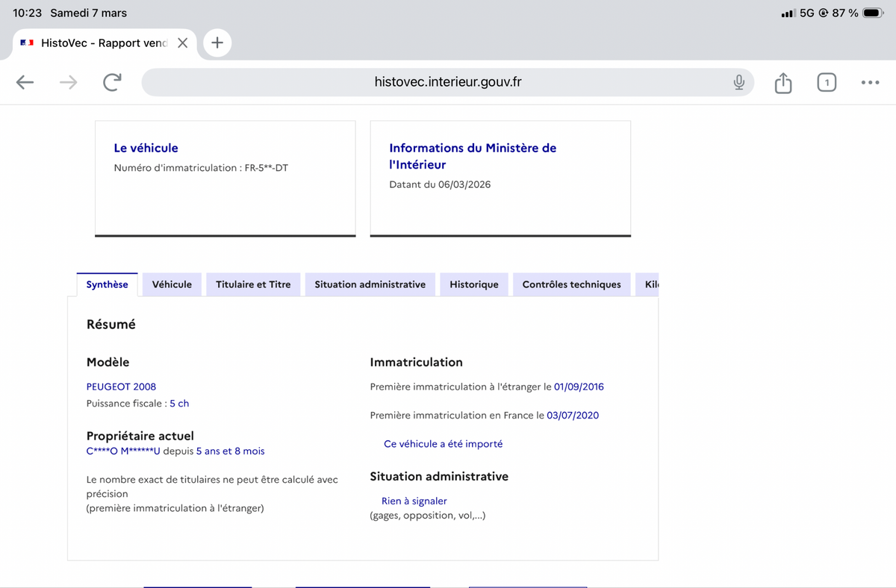Image resolution: width=896 pixels, height=588 pixels.
Task: Open the Titulaire et Titre tab
Action: [x=253, y=284]
